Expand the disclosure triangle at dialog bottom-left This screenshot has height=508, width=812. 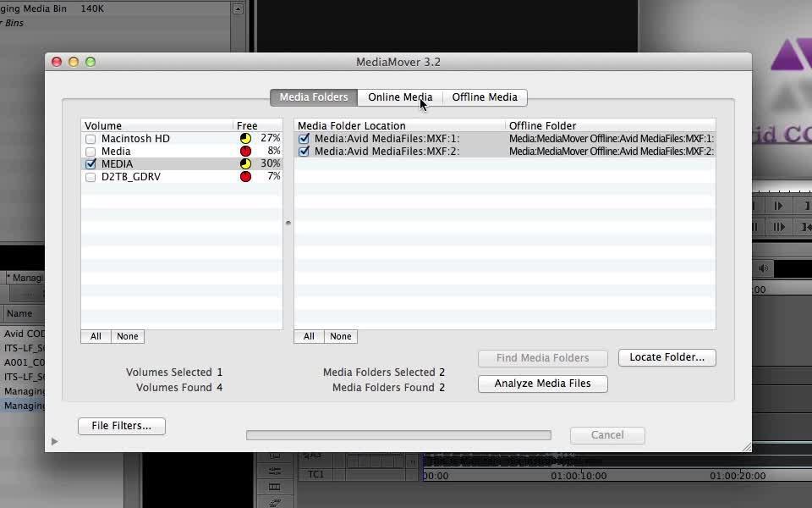pos(54,442)
